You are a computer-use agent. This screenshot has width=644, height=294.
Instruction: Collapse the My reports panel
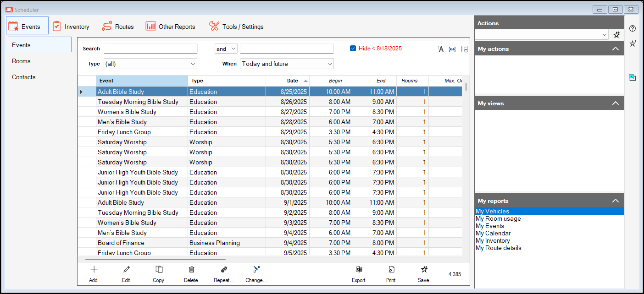point(616,201)
